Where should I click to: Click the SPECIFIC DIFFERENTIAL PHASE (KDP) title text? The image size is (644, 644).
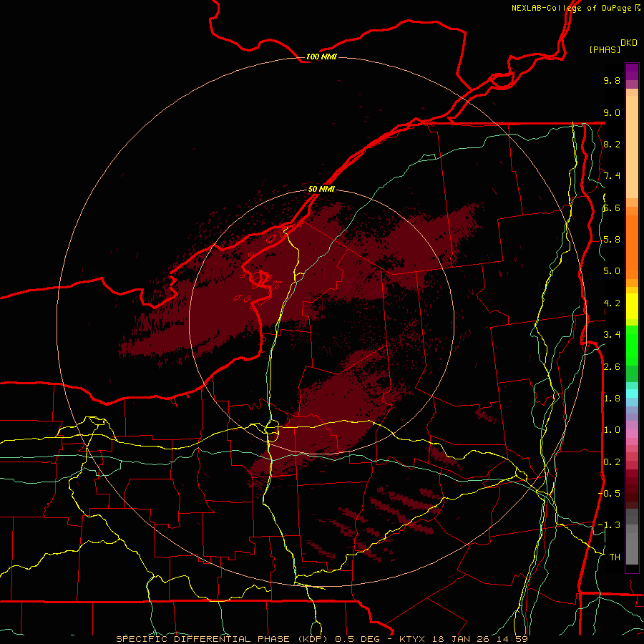pyautogui.click(x=223, y=639)
